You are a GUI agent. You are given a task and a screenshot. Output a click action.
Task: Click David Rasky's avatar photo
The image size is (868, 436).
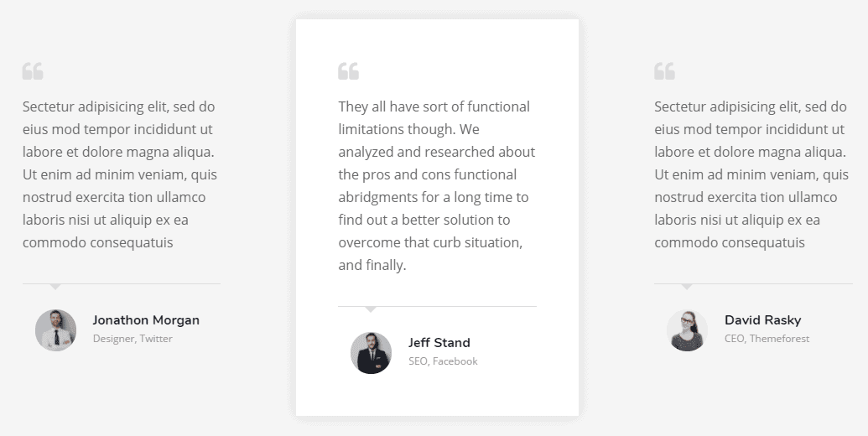687,330
